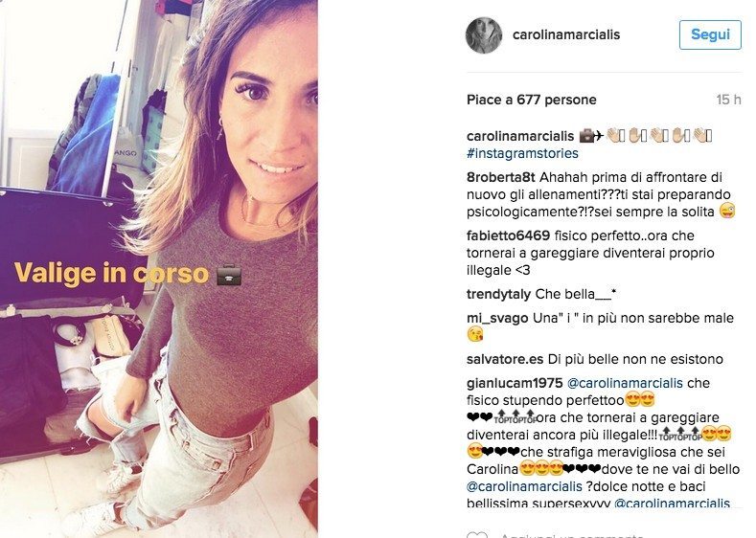The height and width of the screenshot is (538, 756).
Task: Open commenter fabietto6469 profile
Action: click(508, 235)
